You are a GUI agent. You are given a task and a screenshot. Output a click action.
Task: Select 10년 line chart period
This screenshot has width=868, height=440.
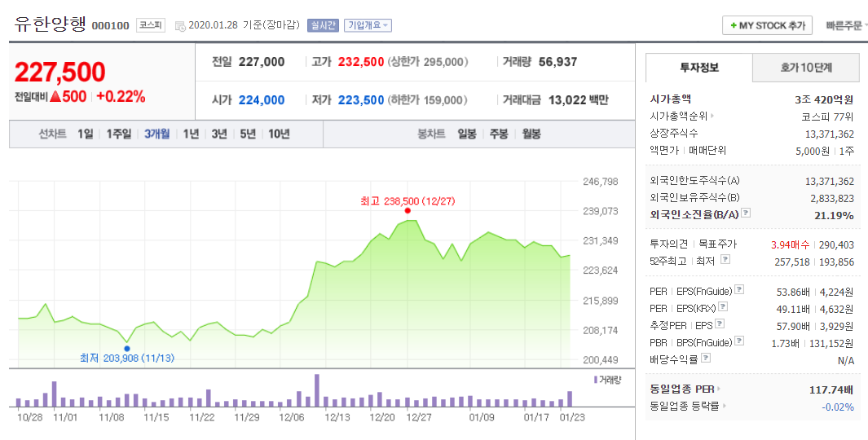coord(279,134)
